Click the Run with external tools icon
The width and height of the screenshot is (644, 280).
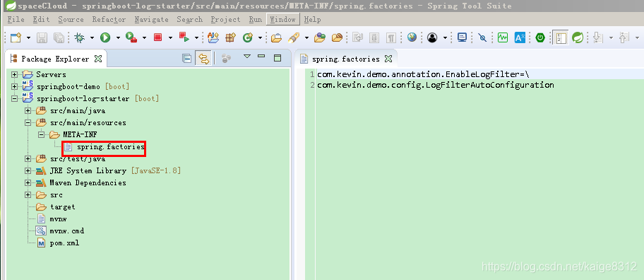coord(131,37)
